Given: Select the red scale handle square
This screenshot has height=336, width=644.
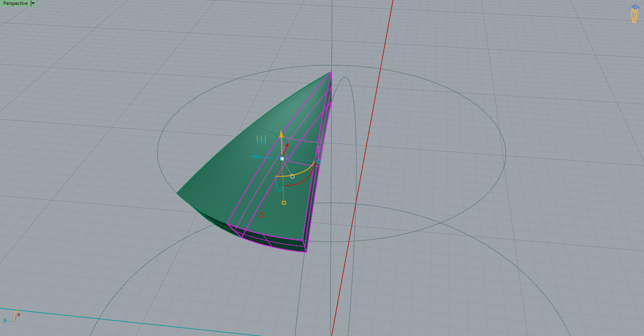Looking at the screenshot, I should 261,215.
